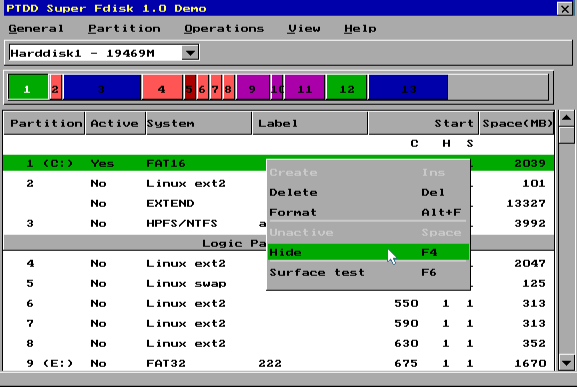The image size is (579, 387).
Task: Open the Partition menu
Action: coord(124,29)
